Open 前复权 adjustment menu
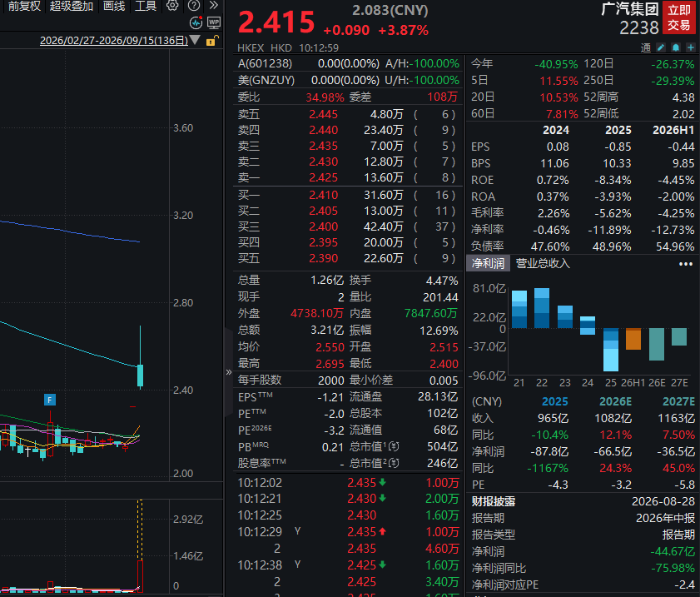Image resolution: width=700 pixels, height=597 pixels. 24,6
